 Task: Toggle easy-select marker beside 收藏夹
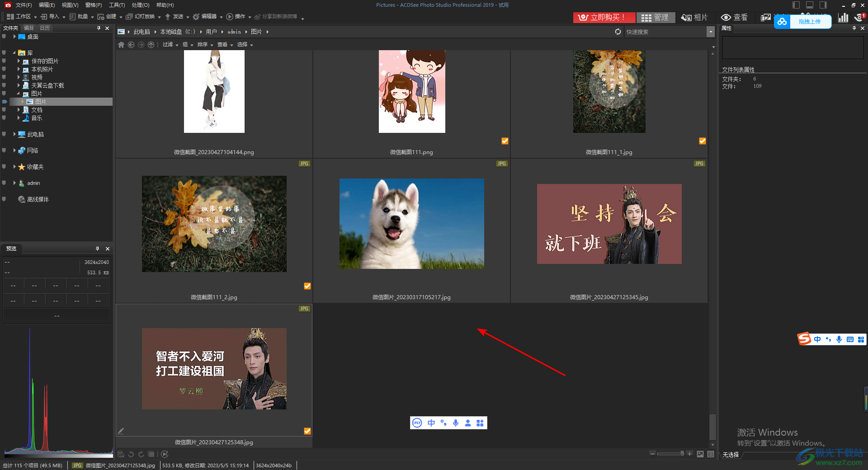tap(4, 167)
